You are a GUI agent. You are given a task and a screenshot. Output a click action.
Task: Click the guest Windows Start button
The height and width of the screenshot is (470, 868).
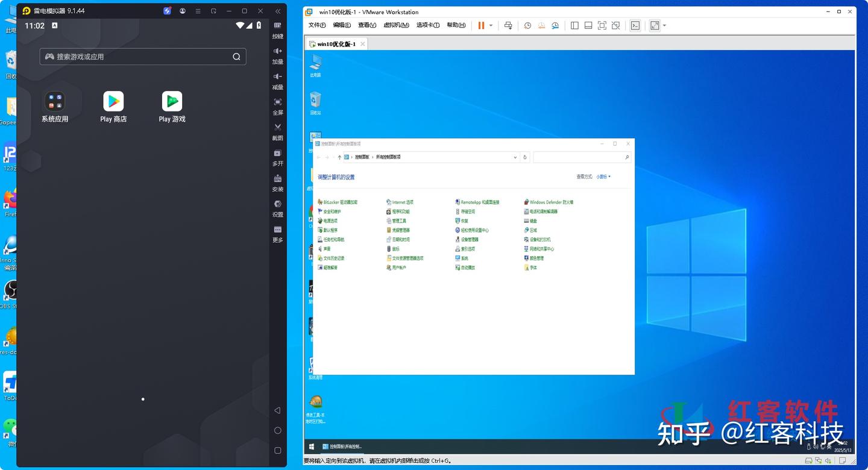click(x=312, y=446)
